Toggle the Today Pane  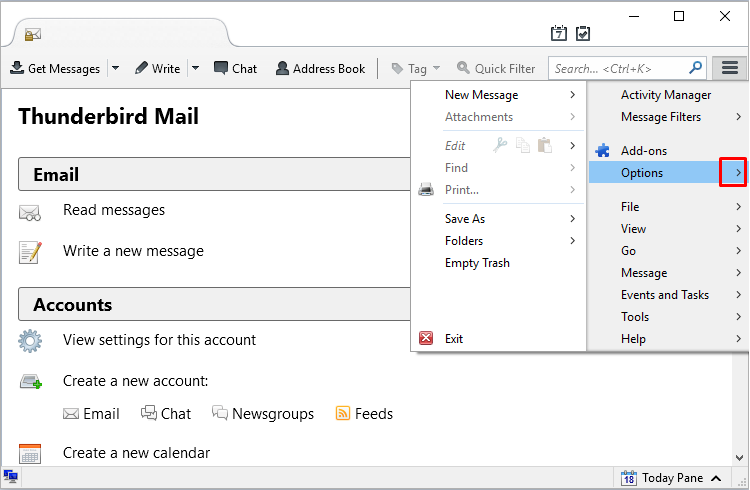click(671, 478)
